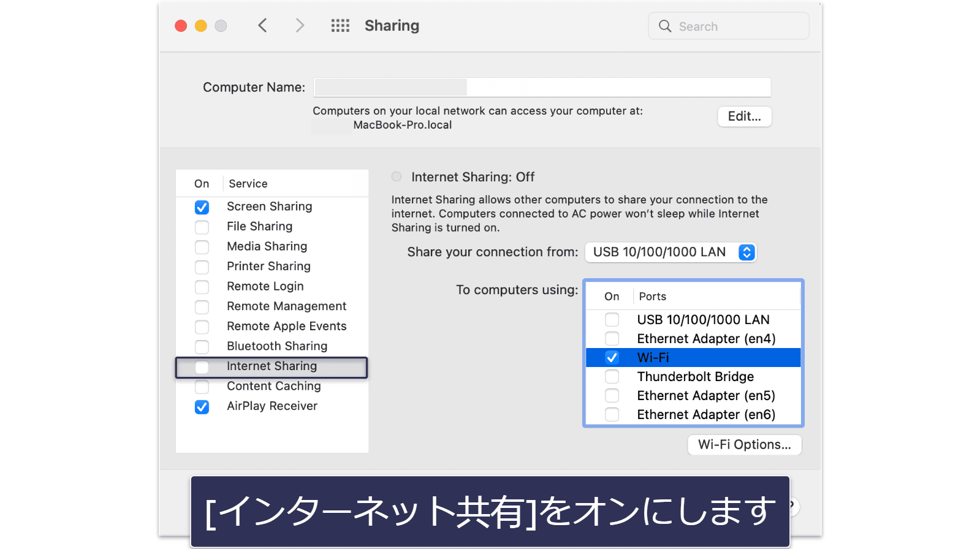Viewport: 980px width, 549px height.
Task: Select the Screen Sharing service row
Action: click(272, 206)
